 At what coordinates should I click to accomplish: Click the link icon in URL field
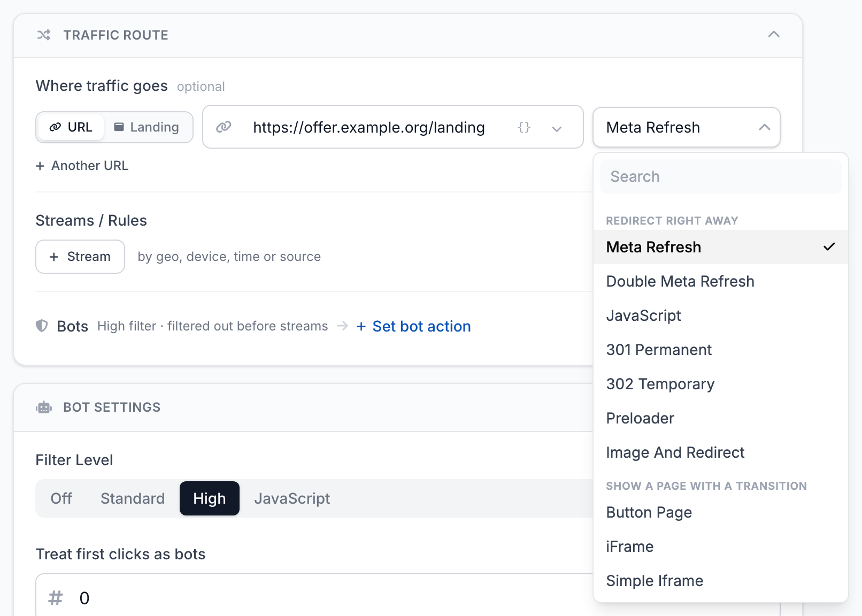[x=224, y=127]
